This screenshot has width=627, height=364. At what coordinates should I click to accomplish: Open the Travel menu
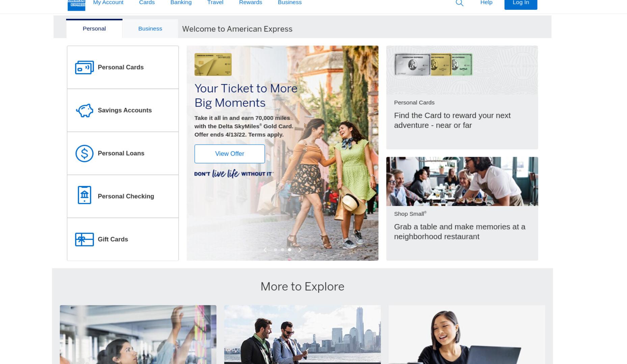click(215, 3)
